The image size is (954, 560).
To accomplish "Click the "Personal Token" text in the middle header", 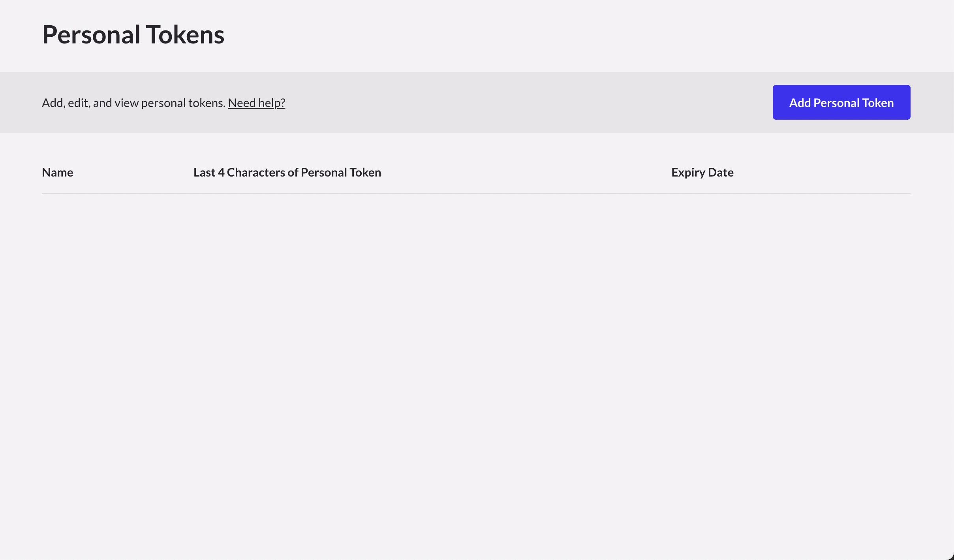I will pyautogui.click(x=340, y=172).
